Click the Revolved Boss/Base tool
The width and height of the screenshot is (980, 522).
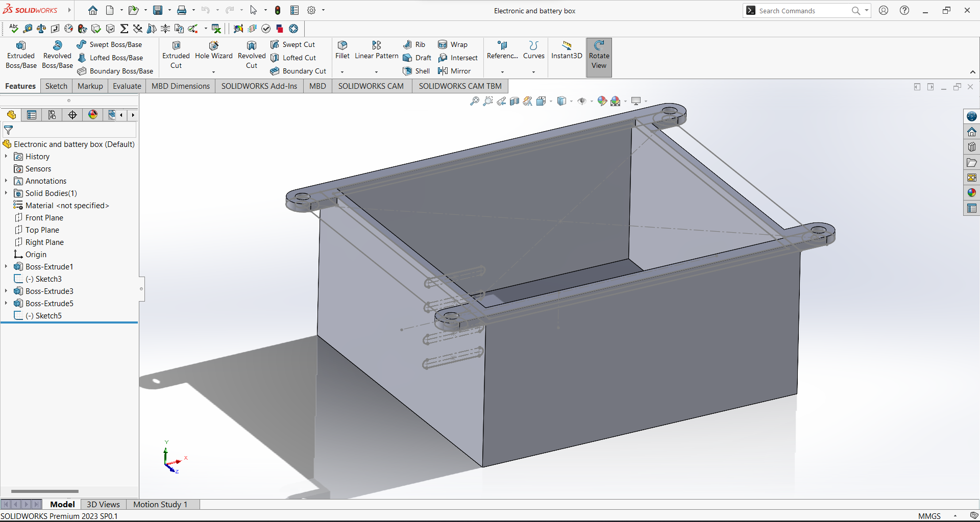[57, 55]
